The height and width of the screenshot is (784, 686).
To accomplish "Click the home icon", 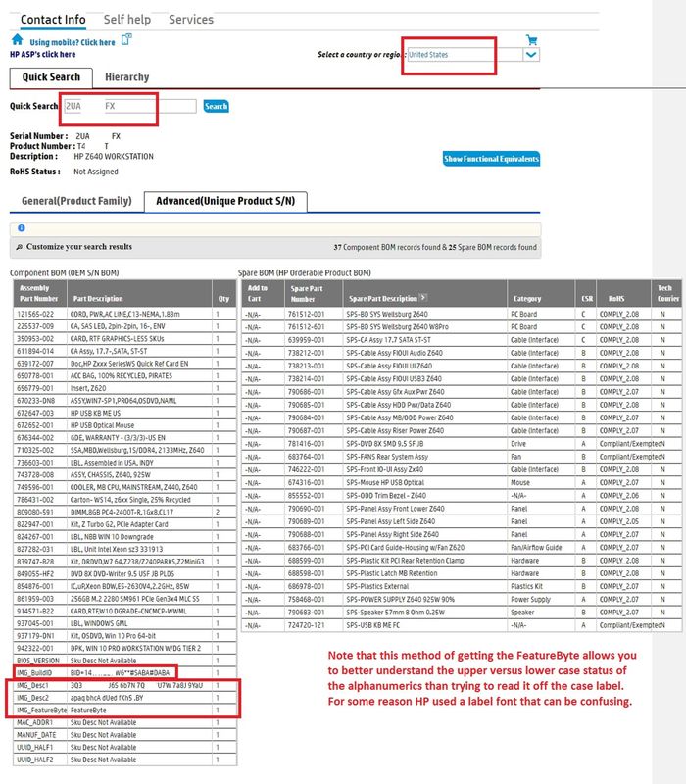I will pyautogui.click(x=17, y=40).
